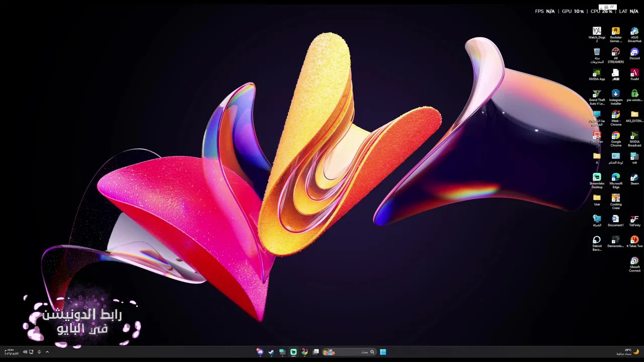Click the Windows Start button on taskbar

(383, 352)
